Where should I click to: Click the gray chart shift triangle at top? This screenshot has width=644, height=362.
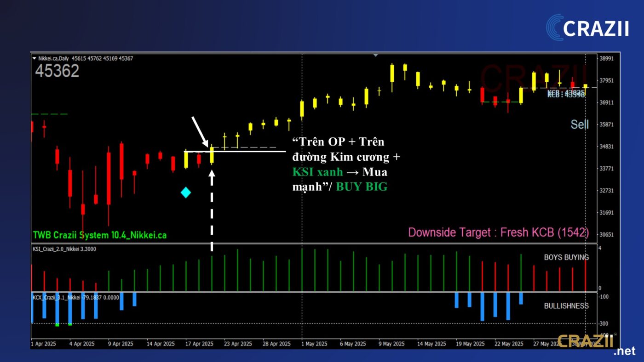click(x=376, y=55)
